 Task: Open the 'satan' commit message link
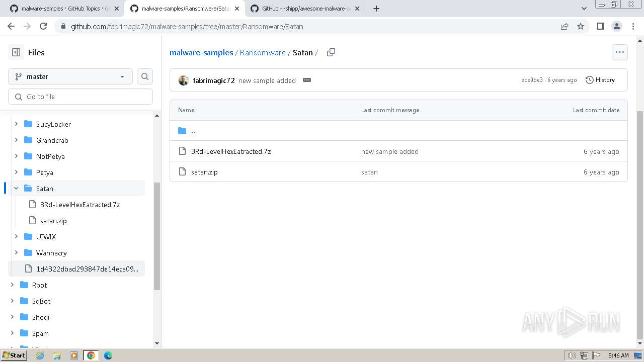click(369, 172)
